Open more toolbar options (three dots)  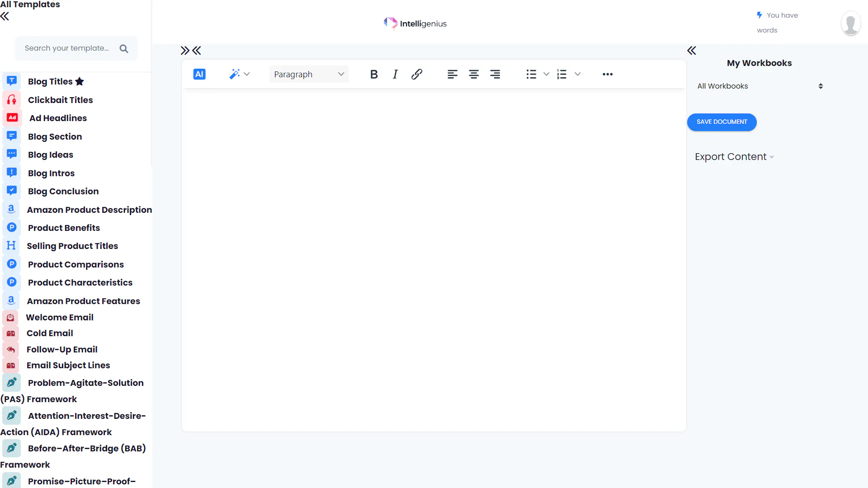coord(608,74)
